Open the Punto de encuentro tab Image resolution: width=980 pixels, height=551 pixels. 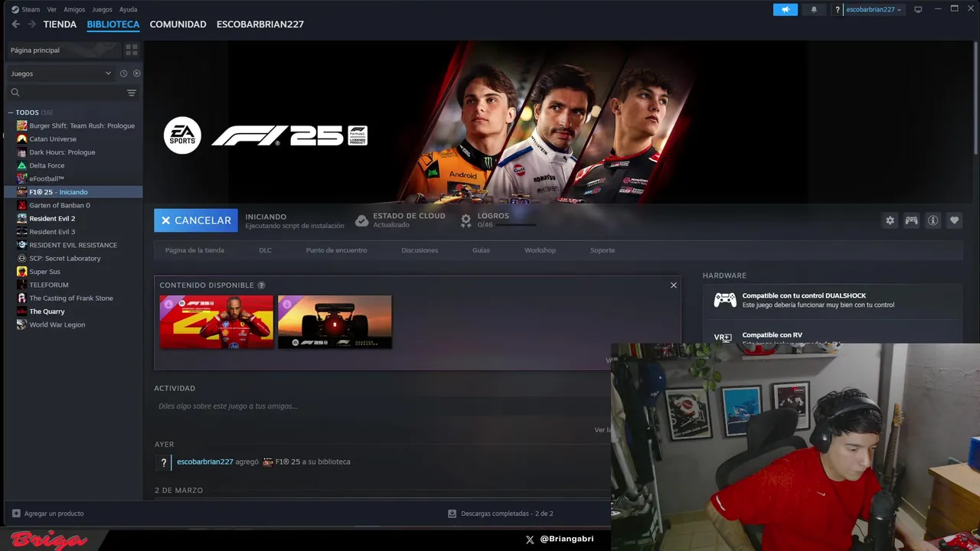(x=336, y=250)
